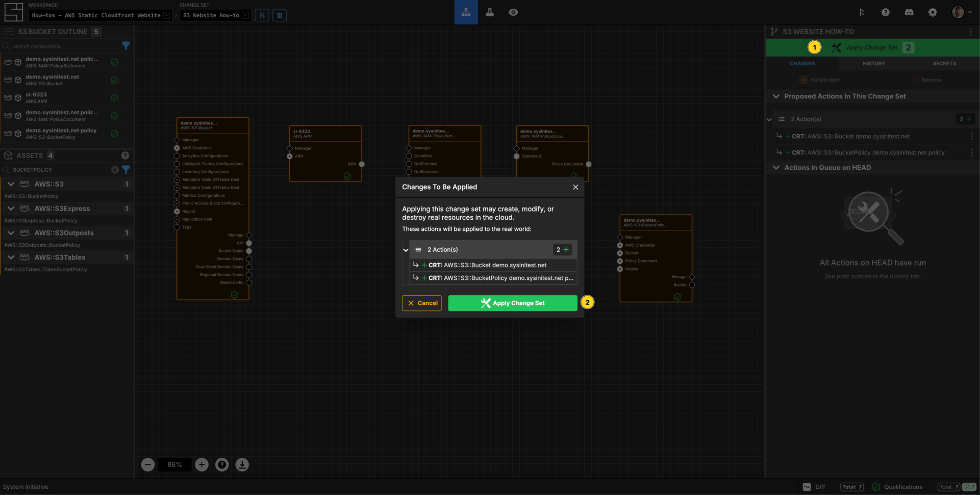Screen dimensions: 980x495
Task: Select the si-6323 node on canvas
Action: point(325,153)
